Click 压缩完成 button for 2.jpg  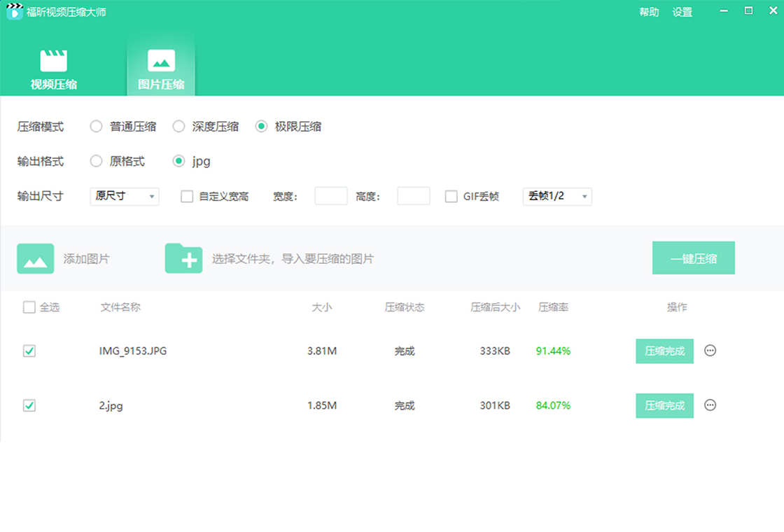point(664,405)
